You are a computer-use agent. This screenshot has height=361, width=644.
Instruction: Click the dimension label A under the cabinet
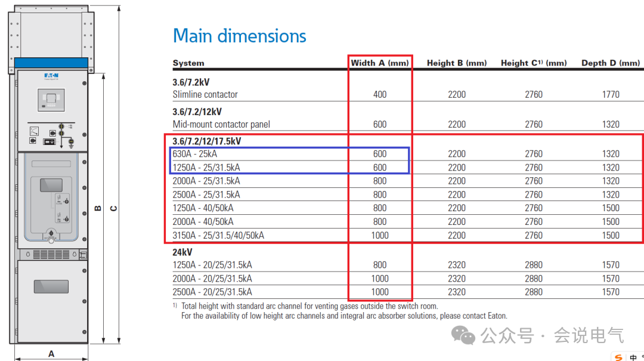point(51,354)
